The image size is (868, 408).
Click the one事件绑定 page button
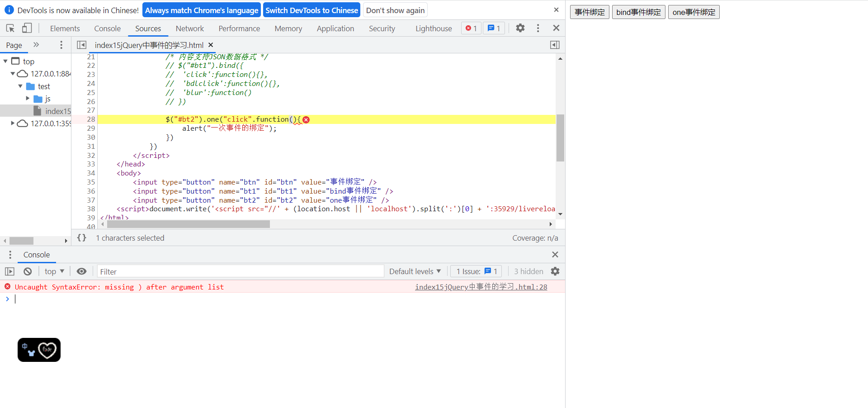[694, 12]
